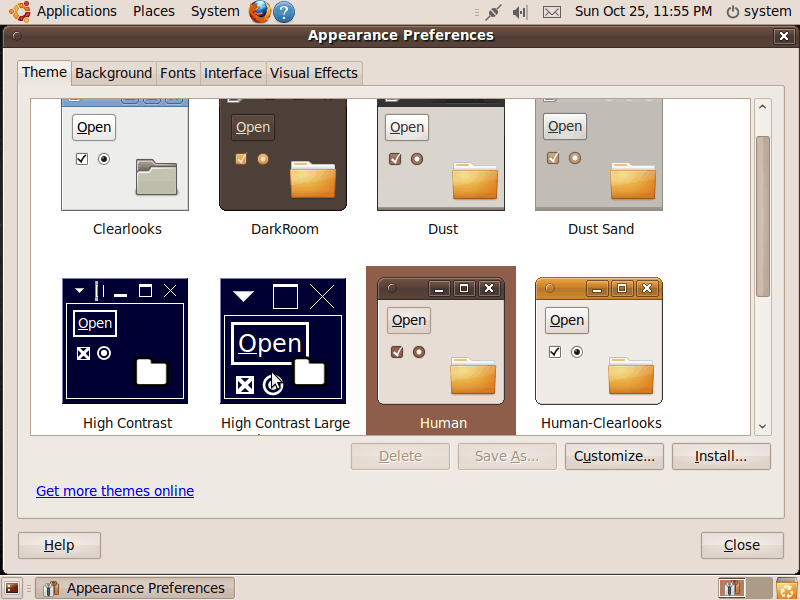
Task: Click the Customize... button
Action: coord(614,456)
